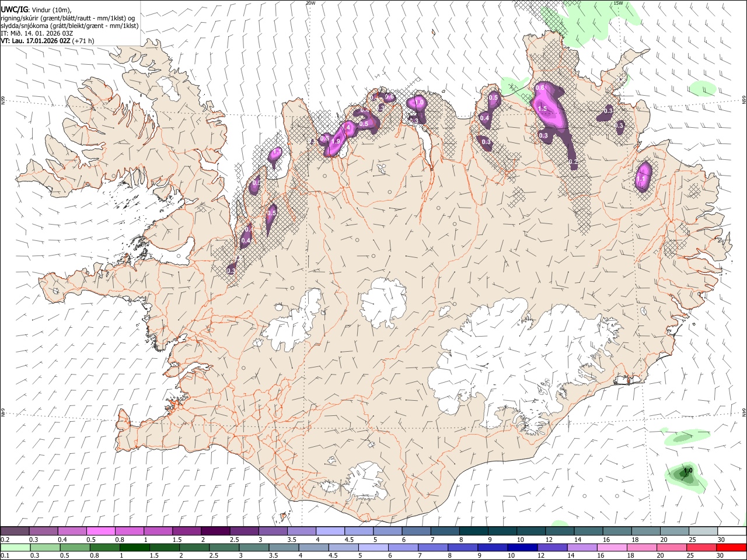
Task: Click the 15W longitude label
Action: click(619, 3)
